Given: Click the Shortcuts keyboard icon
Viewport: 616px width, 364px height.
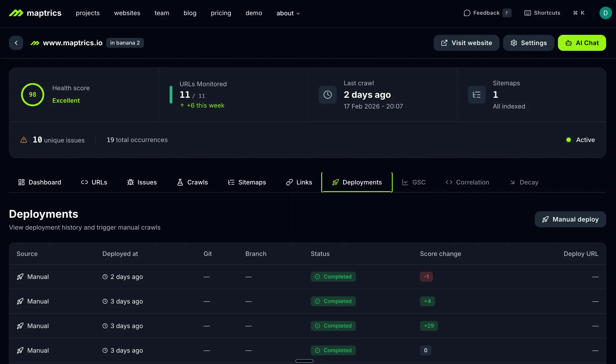Looking at the screenshot, I should (528, 13).
